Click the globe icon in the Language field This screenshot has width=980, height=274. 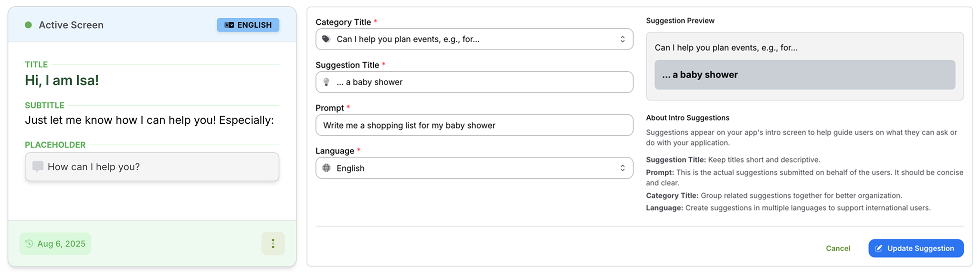pos(327,168)
